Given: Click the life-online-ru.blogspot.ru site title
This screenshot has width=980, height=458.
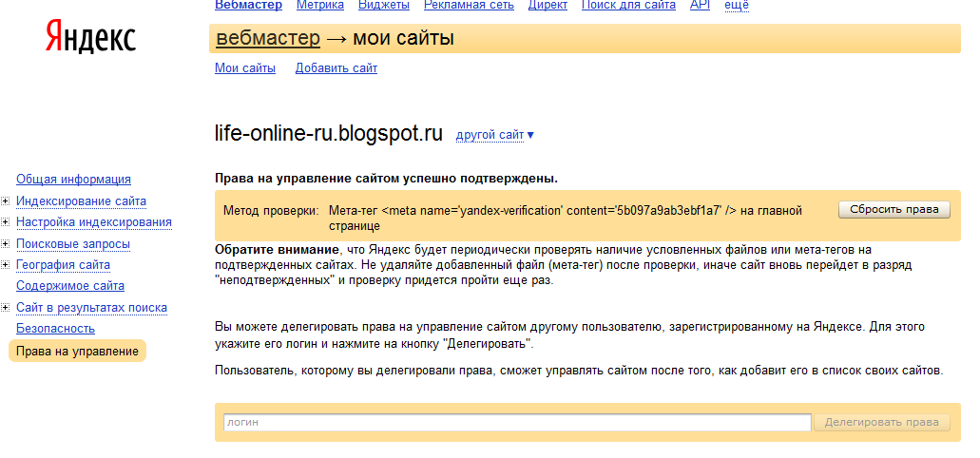Looking at the screenshot, I should [329, 133].
